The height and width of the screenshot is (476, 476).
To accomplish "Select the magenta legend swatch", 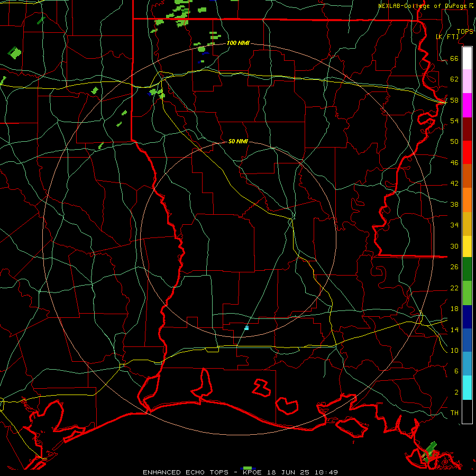I will 467,105.
